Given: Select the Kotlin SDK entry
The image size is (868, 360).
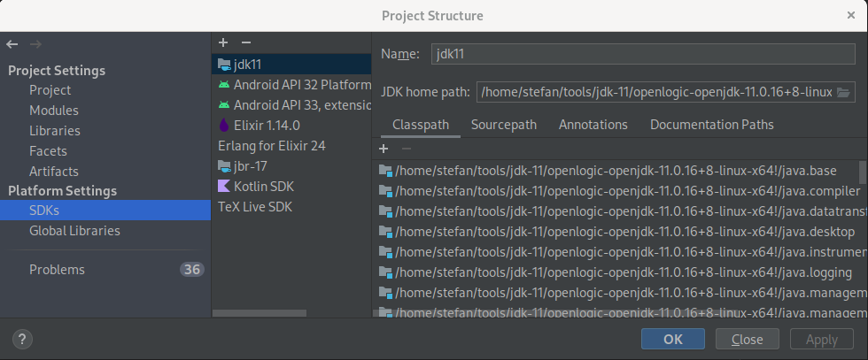Looking at the screenshot, I should [263, 187].
